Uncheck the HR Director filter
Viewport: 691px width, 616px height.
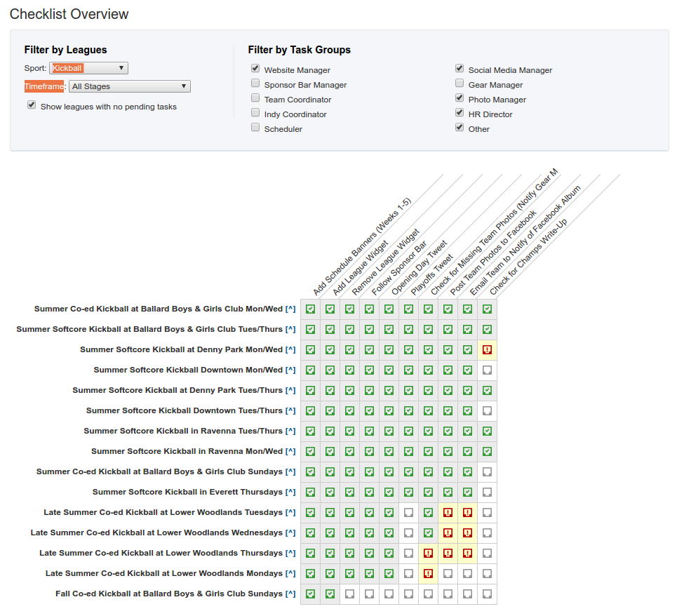click(x=459, y=112)
